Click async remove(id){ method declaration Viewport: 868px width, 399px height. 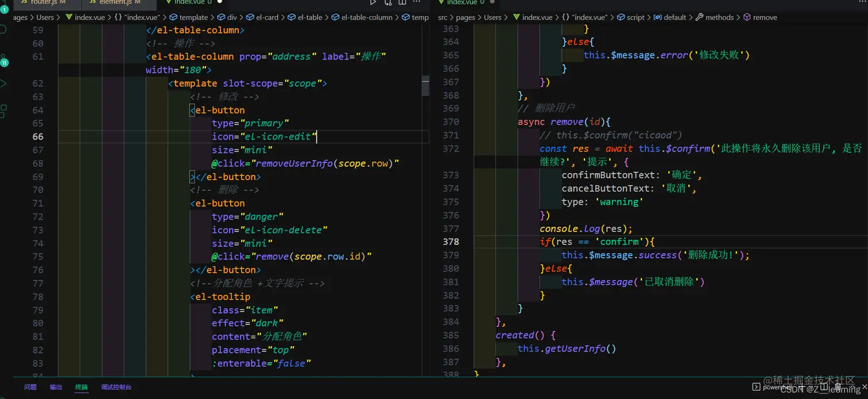(564, 122)
